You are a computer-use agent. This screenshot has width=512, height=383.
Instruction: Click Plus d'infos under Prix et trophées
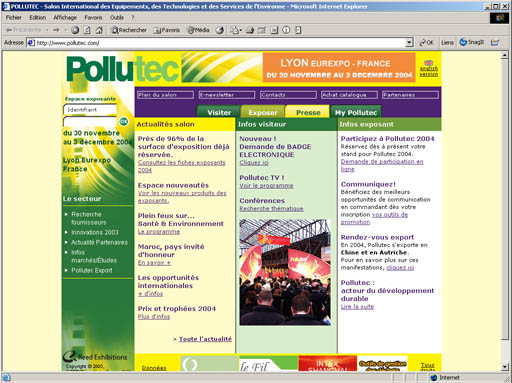[154, 317]
